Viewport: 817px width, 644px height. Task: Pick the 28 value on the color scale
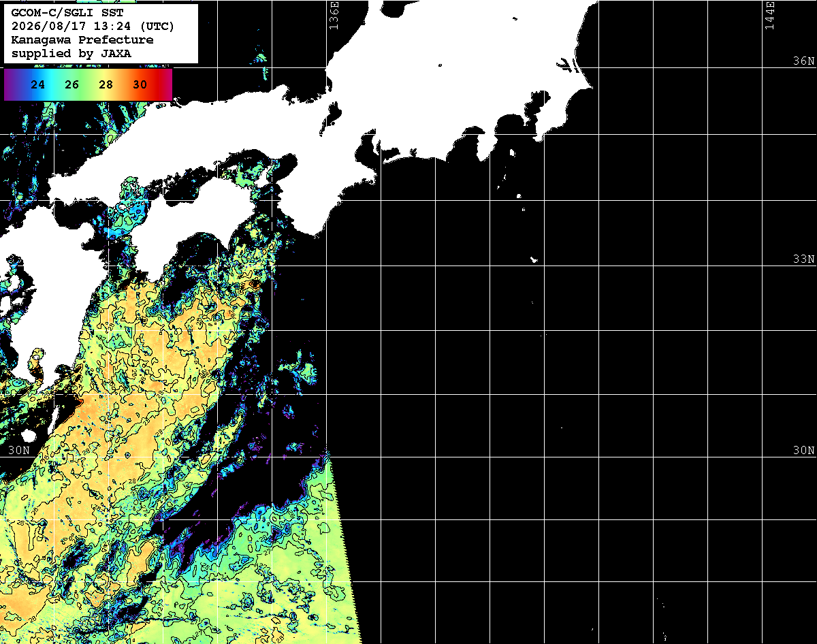point(106,85)
